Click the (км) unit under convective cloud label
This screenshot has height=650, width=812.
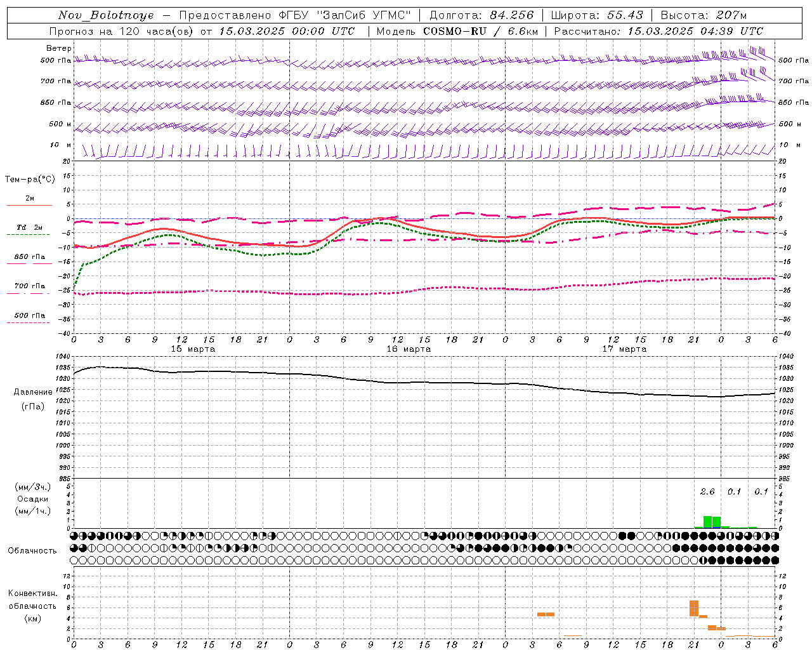(32, 618)
